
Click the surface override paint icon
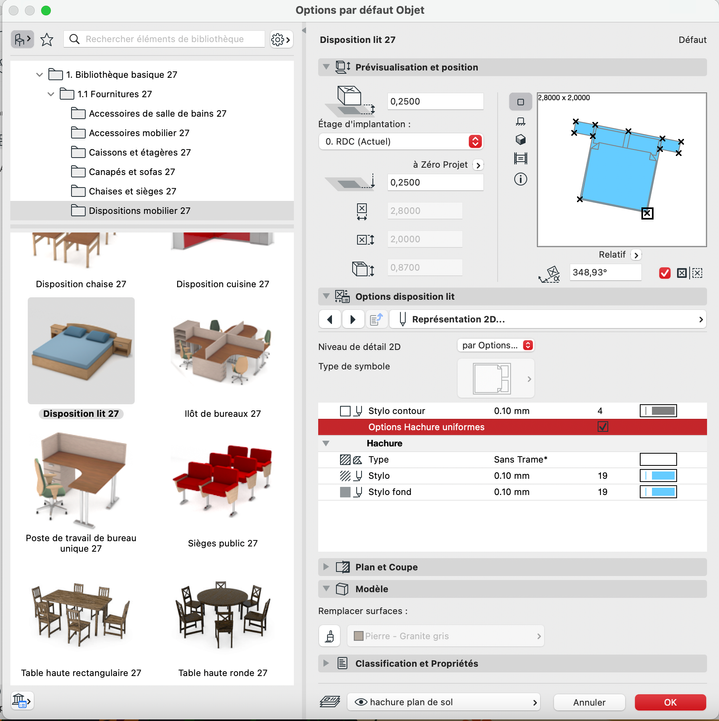pos(330,636)
